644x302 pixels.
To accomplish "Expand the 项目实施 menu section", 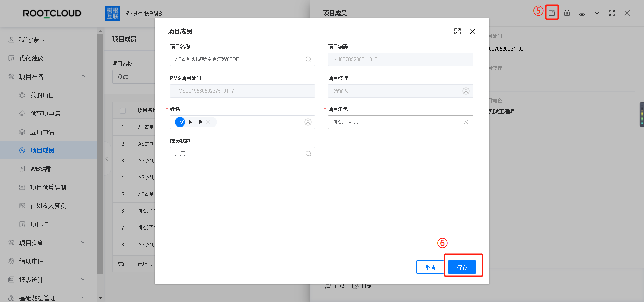I will (83, 243).
